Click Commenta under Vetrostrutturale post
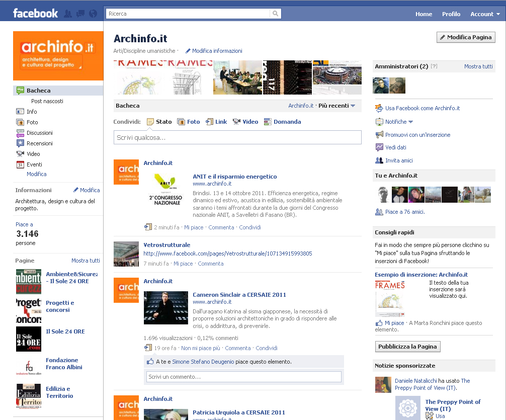Viewport: 506px width, 420px height. point(210,264)
